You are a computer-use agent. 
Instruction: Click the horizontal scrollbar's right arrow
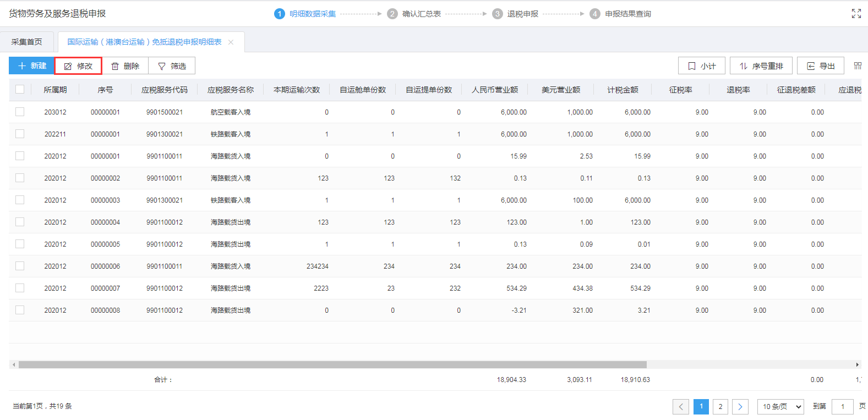coord(857,364)
